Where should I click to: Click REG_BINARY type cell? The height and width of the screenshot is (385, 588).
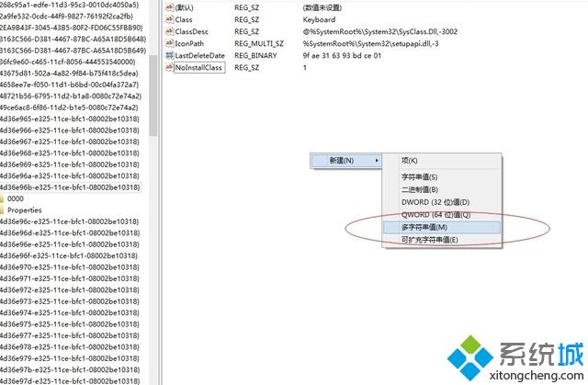(x=255, y=55)
